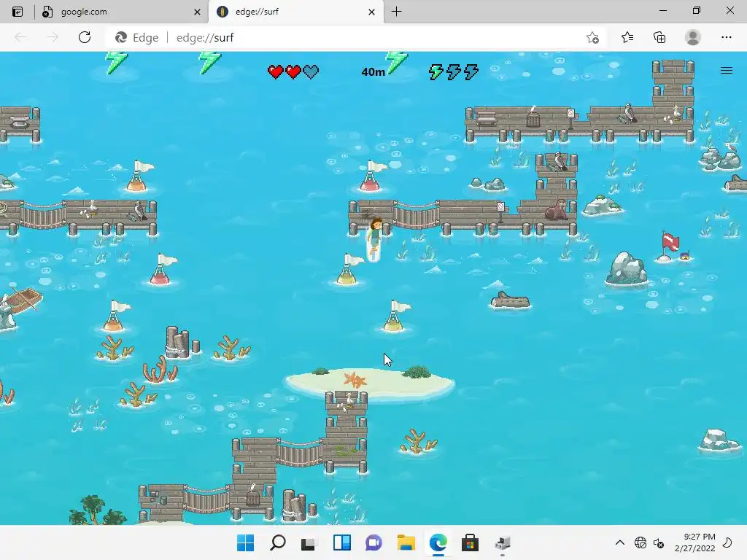The width and height of the screenshot is (747, 560).
Task: Click the wooden rowboat
Action: 23,298
